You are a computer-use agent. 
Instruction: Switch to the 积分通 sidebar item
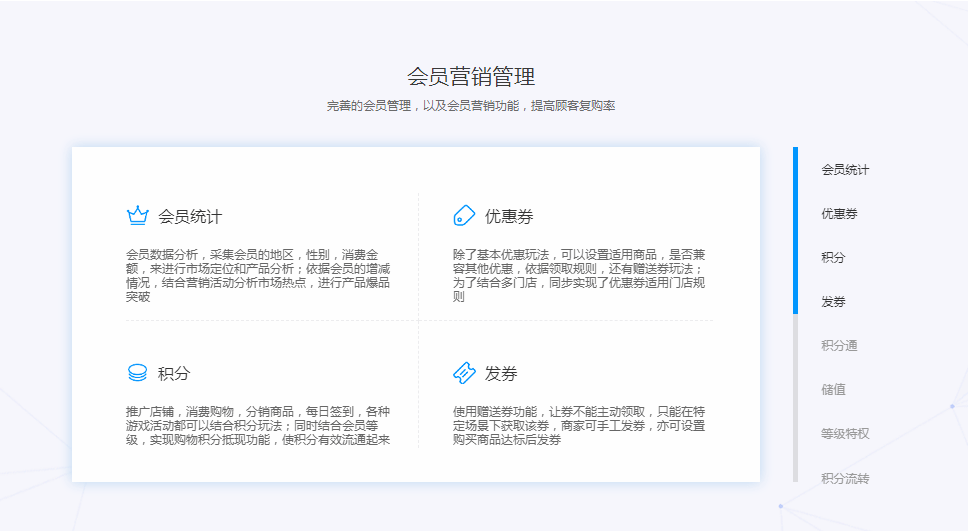[x=839, y=346]
